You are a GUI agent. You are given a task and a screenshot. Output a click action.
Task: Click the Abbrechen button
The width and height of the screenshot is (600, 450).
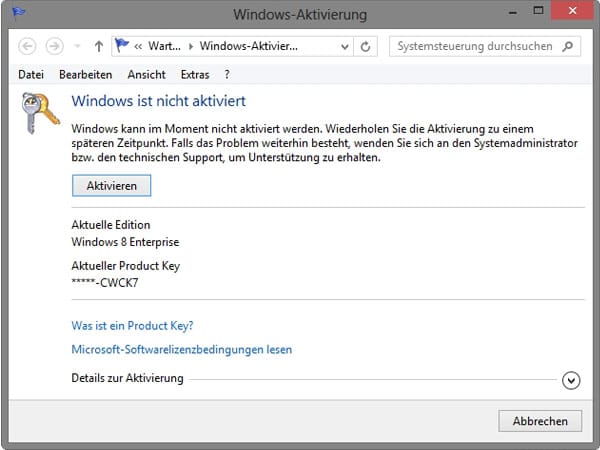point(540,421)
